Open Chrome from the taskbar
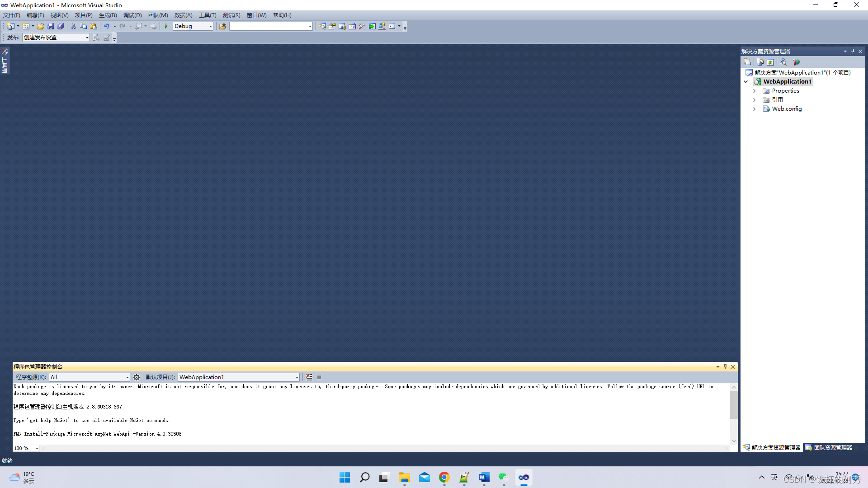 (x=444, y=477)
